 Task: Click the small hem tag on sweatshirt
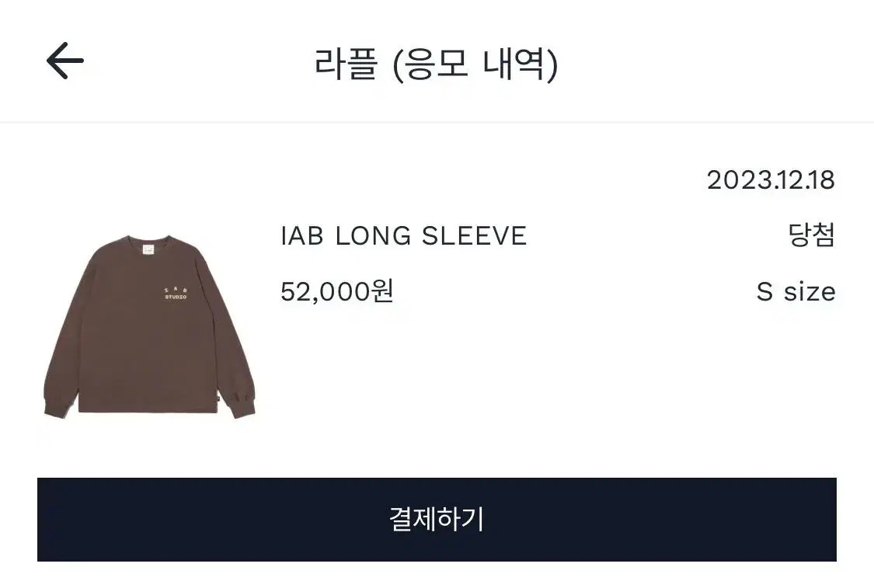(218, 397)
